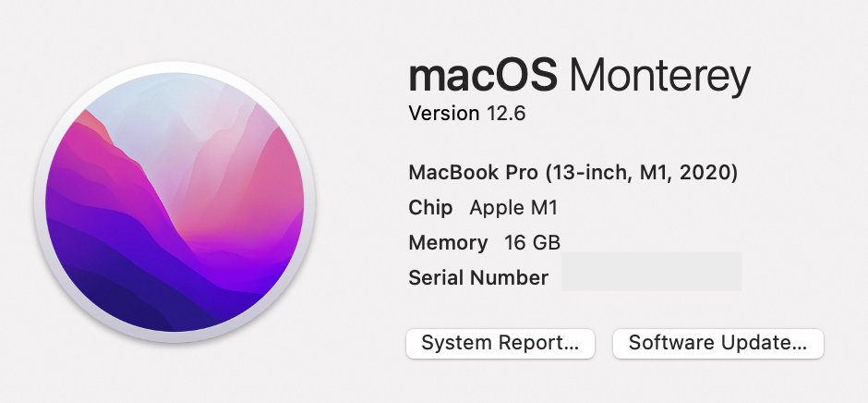Click the 12.6 version number
Screen dimensions: 868x403
(x=506, y=114)
